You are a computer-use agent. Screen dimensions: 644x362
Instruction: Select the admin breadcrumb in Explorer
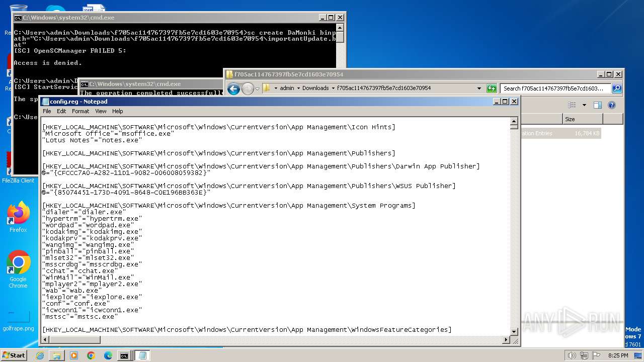[287, 88]
